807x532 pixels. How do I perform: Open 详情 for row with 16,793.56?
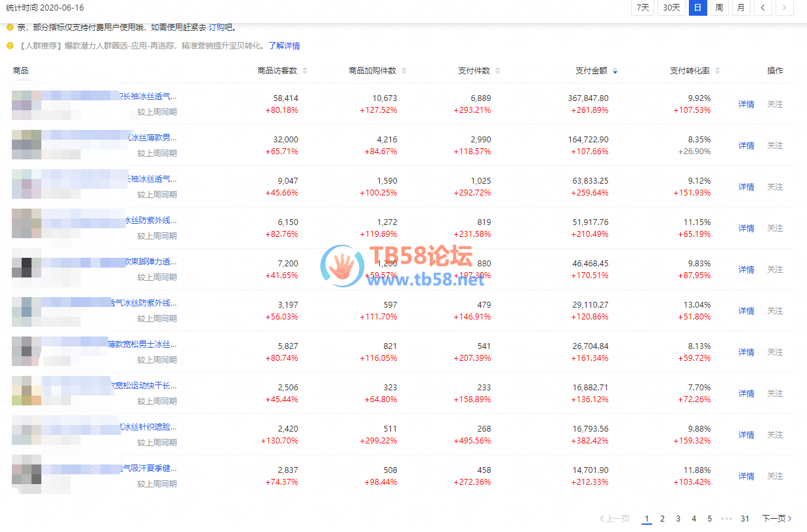746,435
